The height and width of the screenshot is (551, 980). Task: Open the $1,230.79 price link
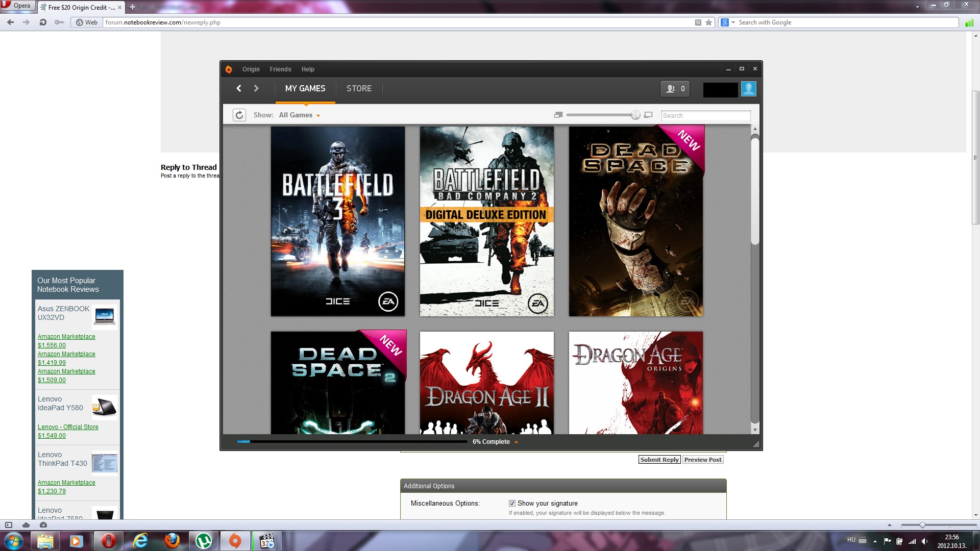click(52, 491)
